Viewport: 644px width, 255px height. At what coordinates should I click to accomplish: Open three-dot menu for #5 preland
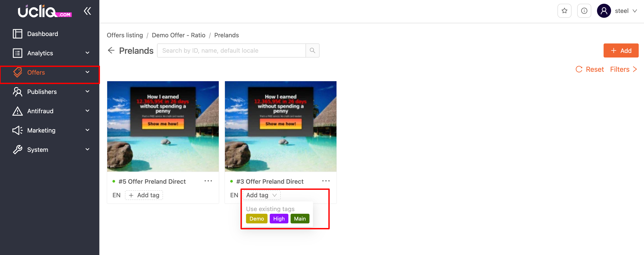point(208,181)
